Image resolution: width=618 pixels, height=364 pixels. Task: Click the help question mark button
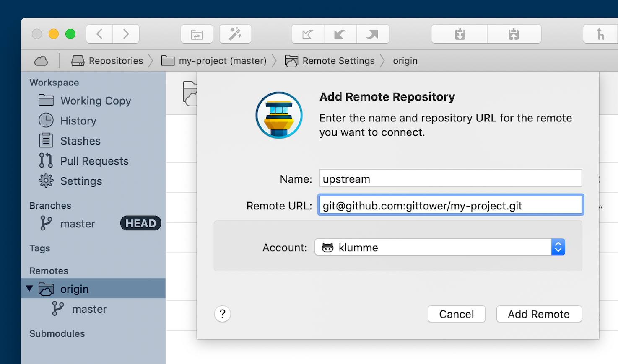(223, 314)
